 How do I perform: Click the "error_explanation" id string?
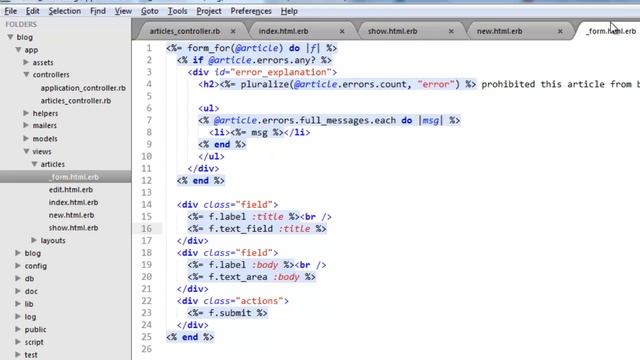click(281, 72)
